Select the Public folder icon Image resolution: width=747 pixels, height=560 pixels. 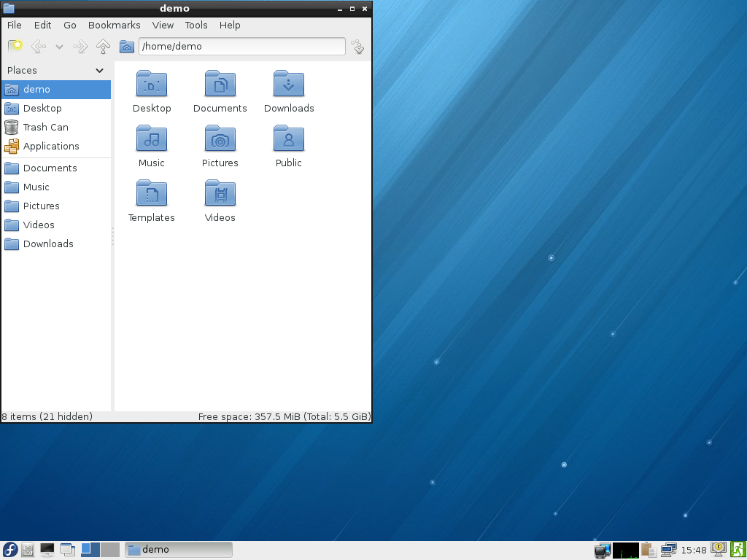tap(289, 139)
